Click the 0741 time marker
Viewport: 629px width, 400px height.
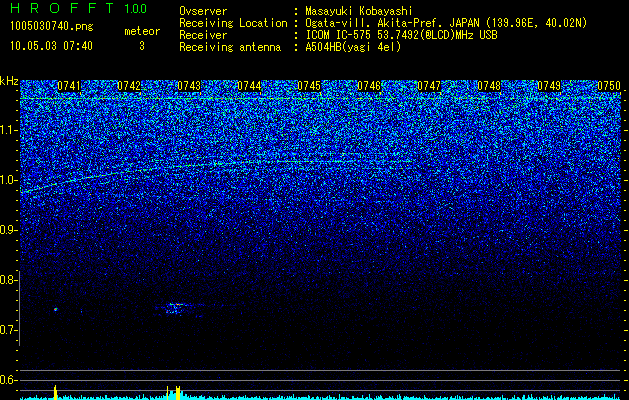(x=69, y=86)
